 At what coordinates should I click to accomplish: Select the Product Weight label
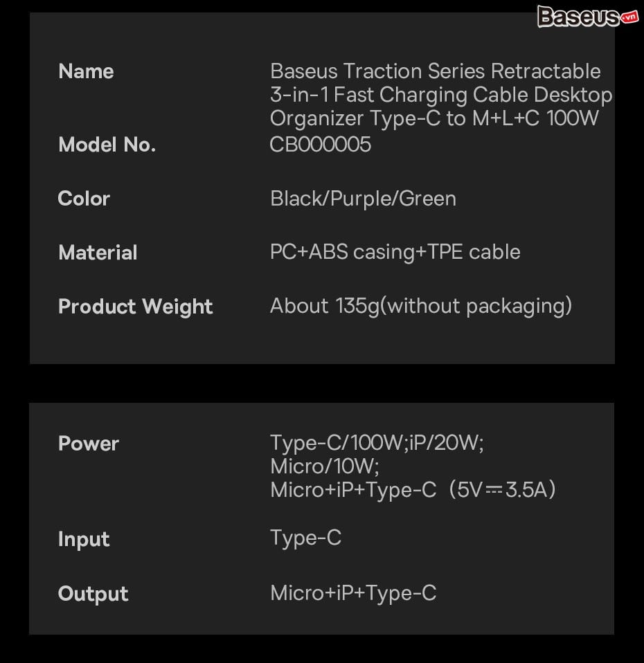(x=136, y=307)
